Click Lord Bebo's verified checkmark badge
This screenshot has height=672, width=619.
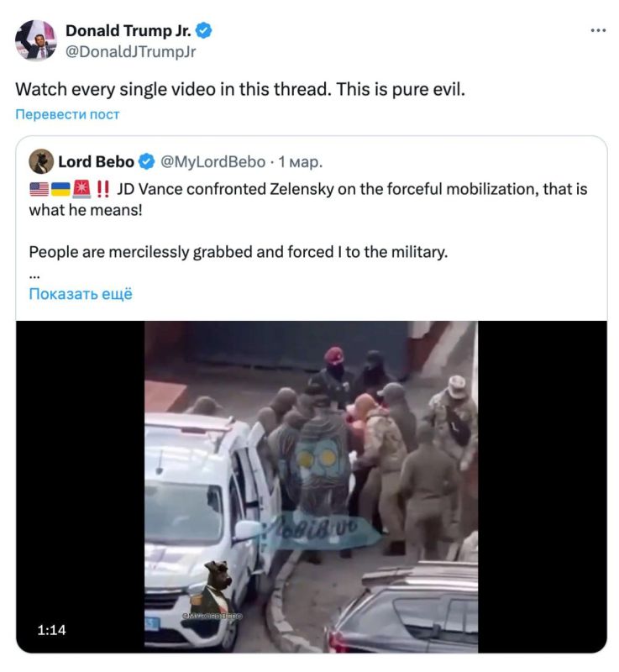coord(147,161)
